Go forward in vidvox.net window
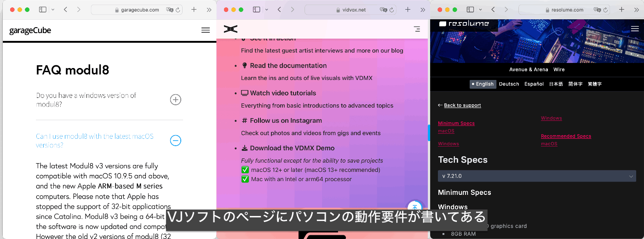Screen dimensions: 644x239 293,9
